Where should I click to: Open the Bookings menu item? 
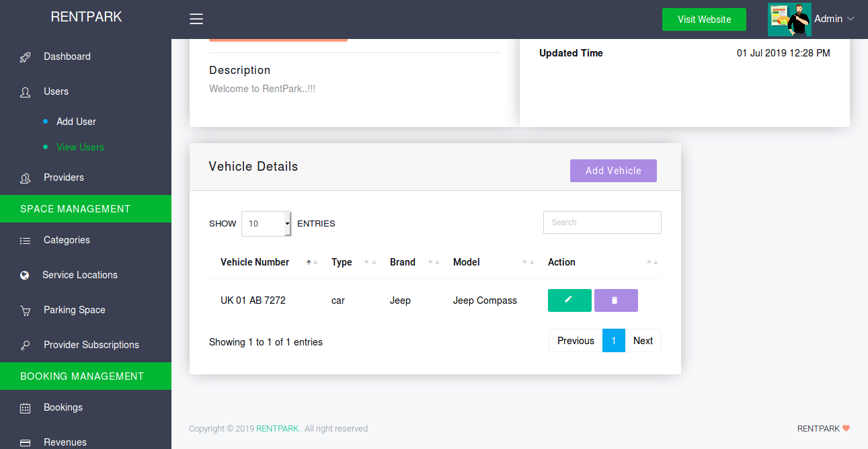click(x=63, y=407)
